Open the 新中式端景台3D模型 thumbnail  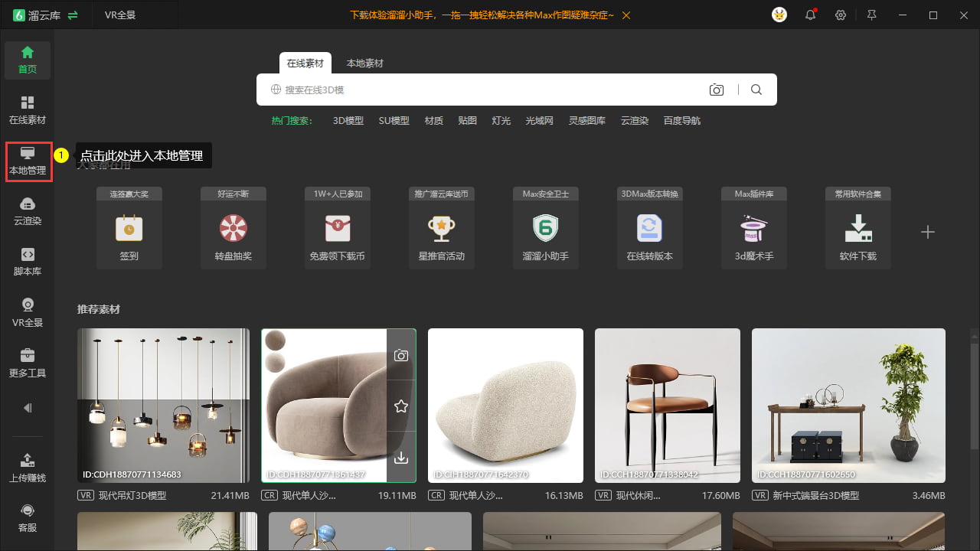(x=848, y=406)
